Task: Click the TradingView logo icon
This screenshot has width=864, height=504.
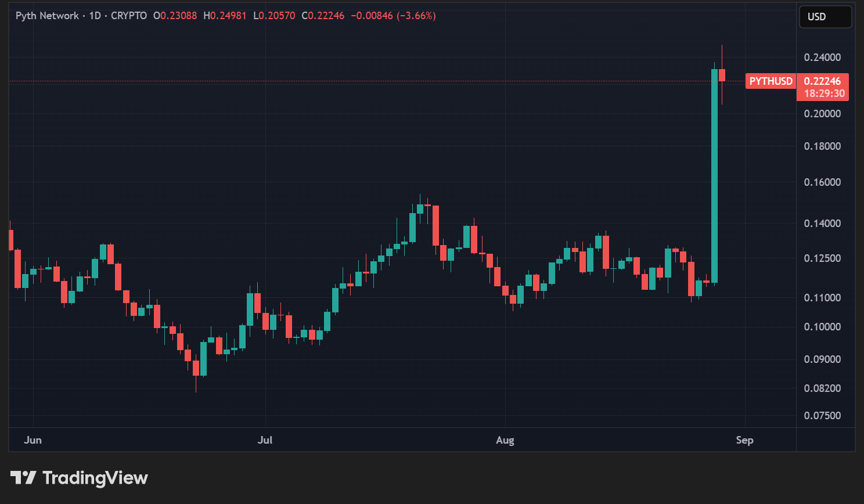Action: click(23, 478)
